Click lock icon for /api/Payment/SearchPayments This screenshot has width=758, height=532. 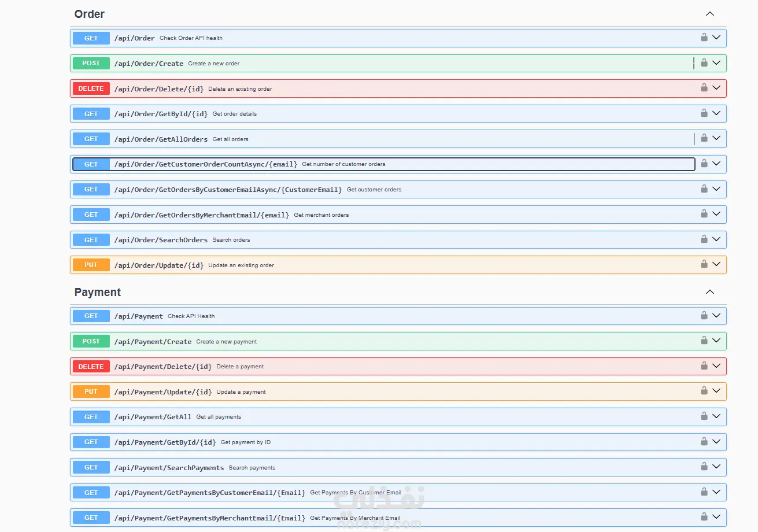[x=704, y=467]
